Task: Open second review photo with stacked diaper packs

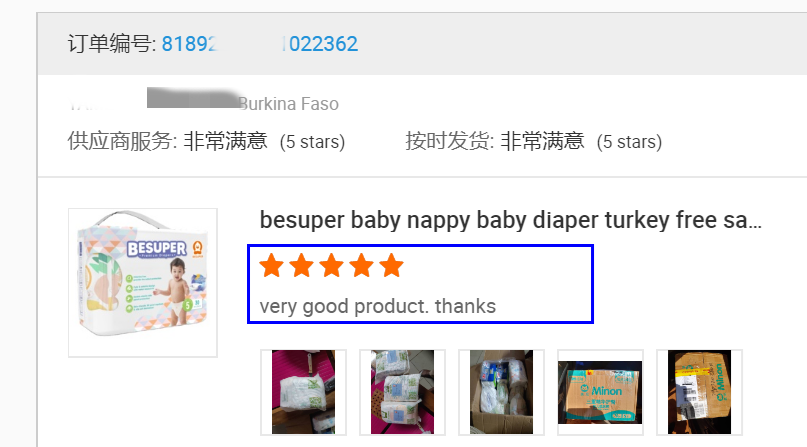Action: pyautogui.click(x=402, y=392)
